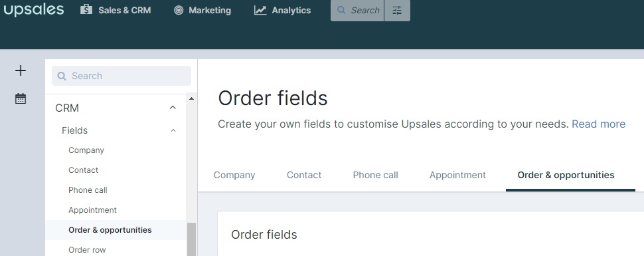Click the Read more link

(598, 124)
